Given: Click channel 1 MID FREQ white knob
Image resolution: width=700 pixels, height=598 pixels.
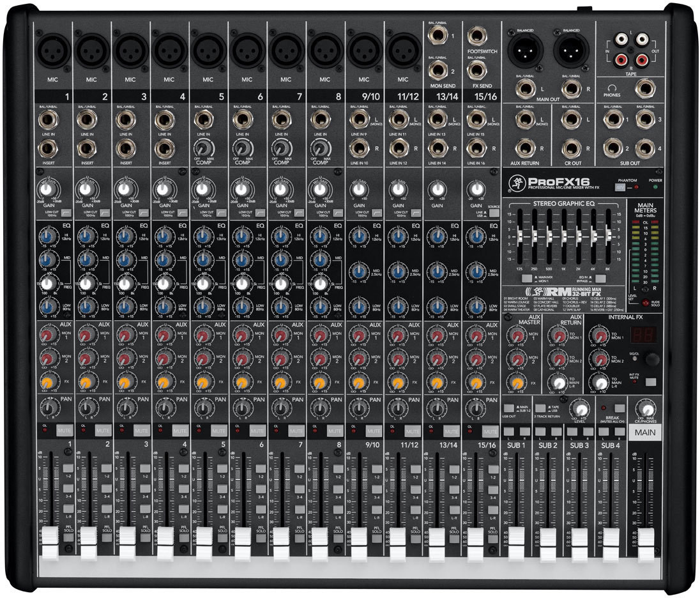Looking at the screenshot, I should pyautogui.click(x=47, y=284).
